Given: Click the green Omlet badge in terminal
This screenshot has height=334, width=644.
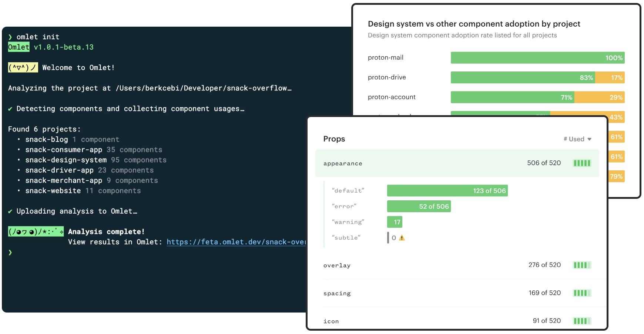Looking at the screenshot, I should pyautogui.click(x=19, y=47).
